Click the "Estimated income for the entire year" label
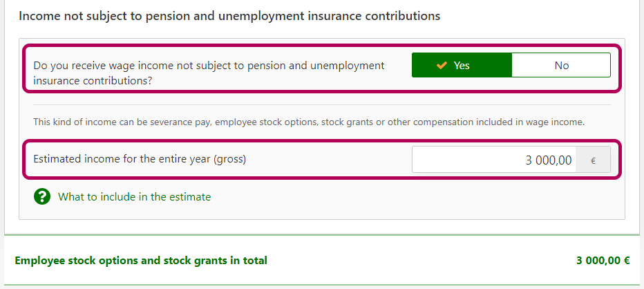 coord(140,159)
